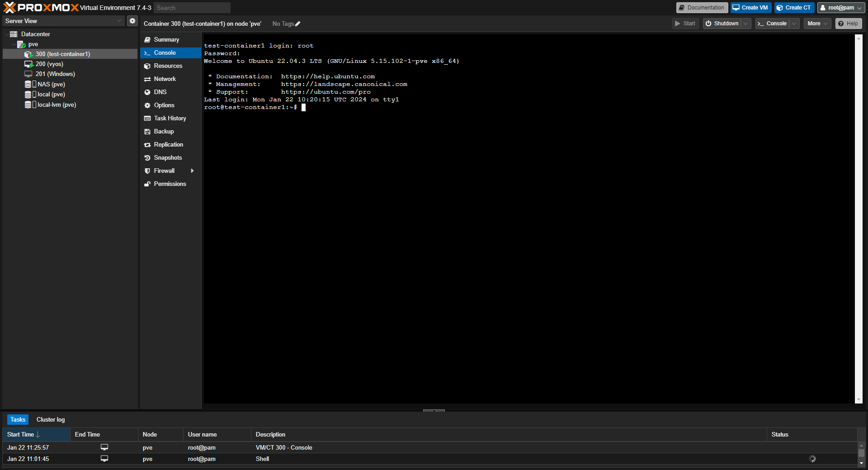Image resolution: width=868 pixels, height=470 pixels.
Task: Open Permissions section
Action: (170, 184)
